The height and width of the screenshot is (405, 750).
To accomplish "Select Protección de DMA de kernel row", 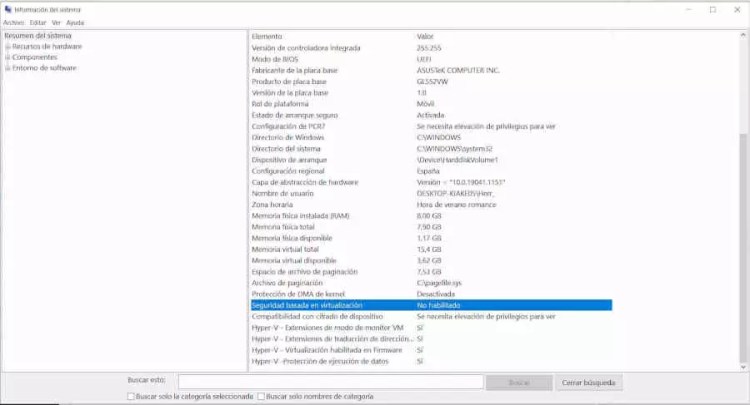I will 431,294.
